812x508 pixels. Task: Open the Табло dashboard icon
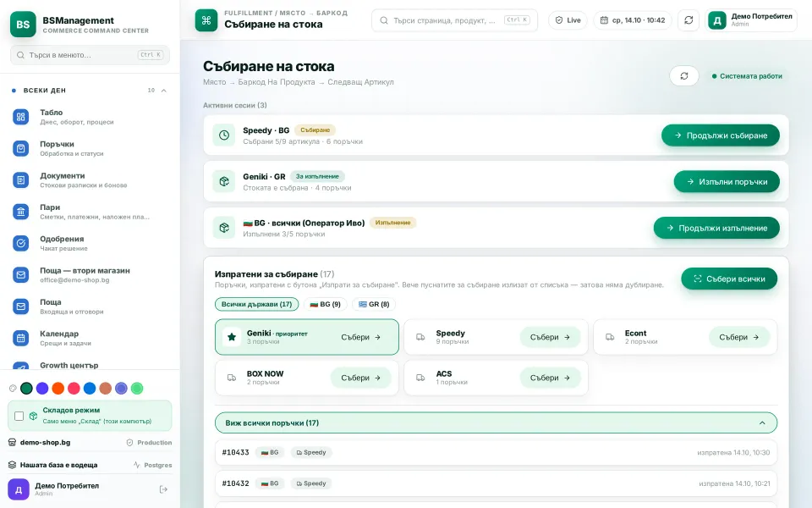[x=20, y=117]
